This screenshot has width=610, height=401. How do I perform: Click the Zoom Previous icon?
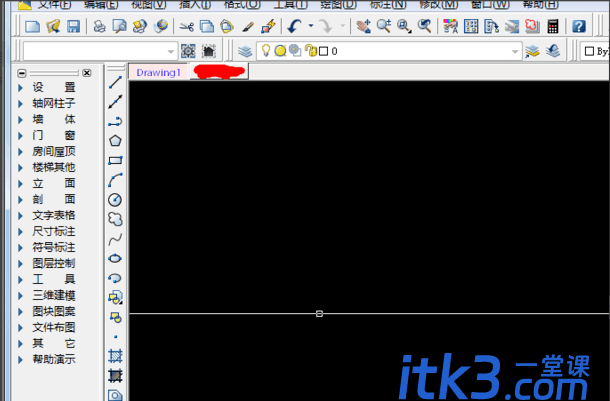coord(425,26)
